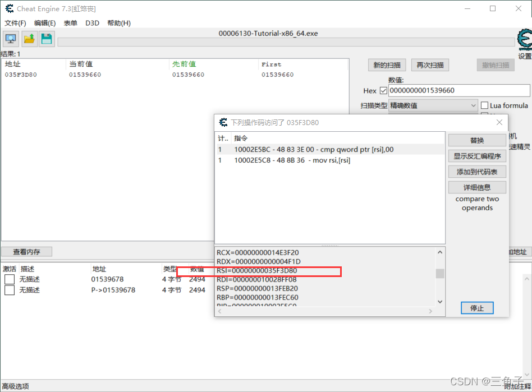Click the RCX=00000000014E3F20 register line
Viewport: 532px width, 392px height.
click(x=258, y=252)
